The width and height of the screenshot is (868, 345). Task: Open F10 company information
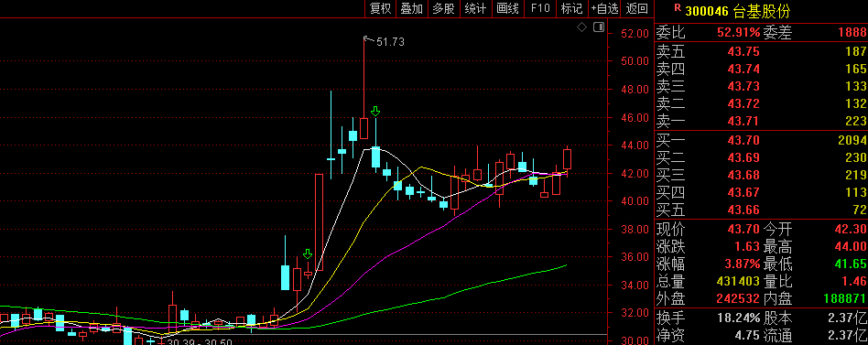pos(540,8)
